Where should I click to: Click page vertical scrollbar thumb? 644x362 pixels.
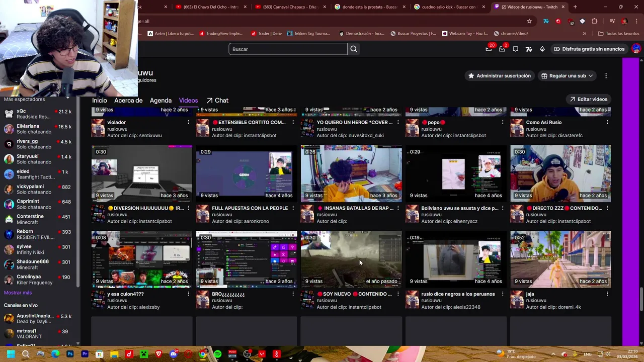(x=641, y=299)
